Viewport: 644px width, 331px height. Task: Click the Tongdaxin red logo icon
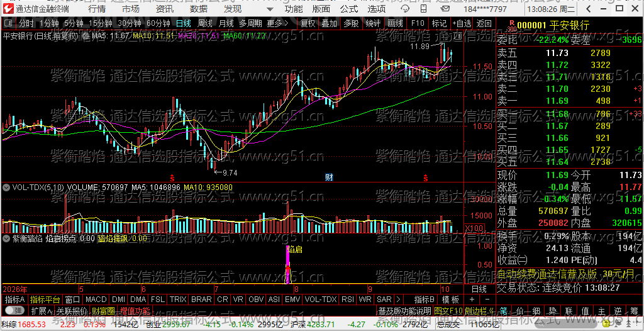[8, 8]
